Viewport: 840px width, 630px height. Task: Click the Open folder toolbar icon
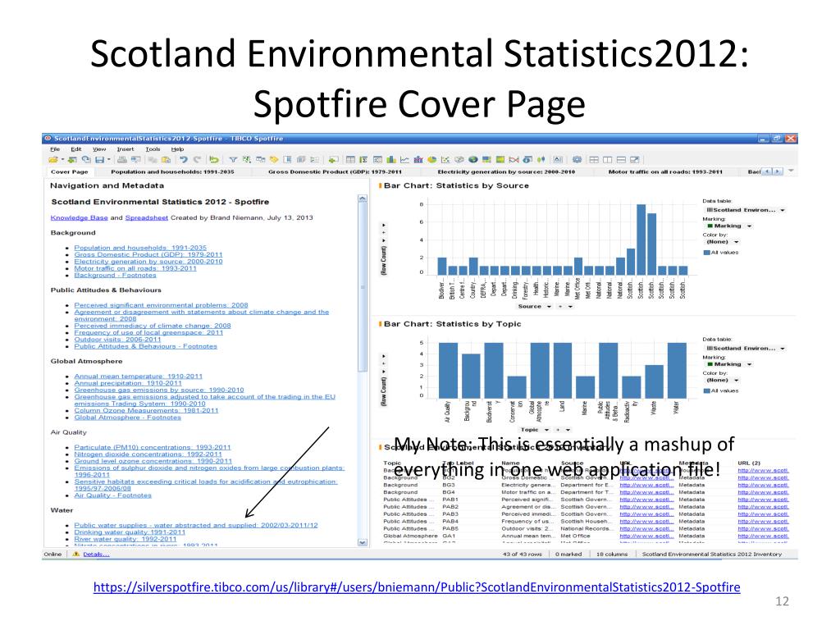click(x=53, y=160)
